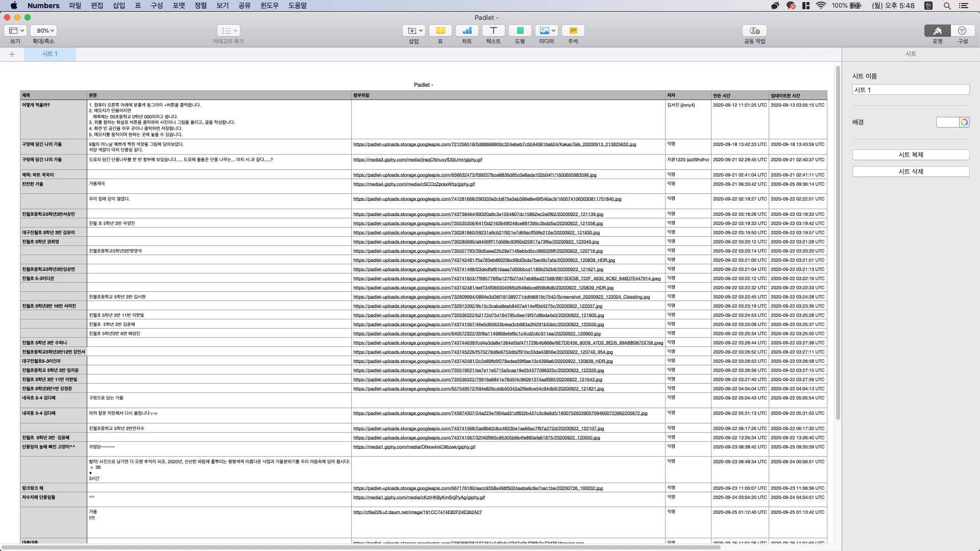
Task: Click the 시트 삭제 (Delete Sheet) button
Action: pyautogui.click(x=910, y=172)
